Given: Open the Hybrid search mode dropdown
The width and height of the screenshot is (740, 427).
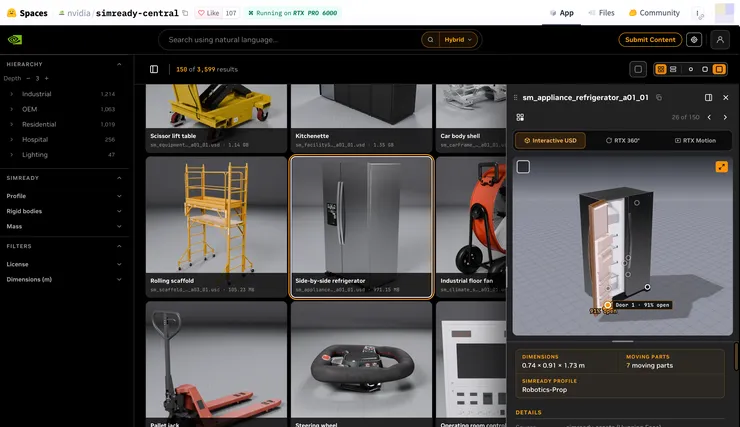Looking at the screenshot, I should 458,40.
